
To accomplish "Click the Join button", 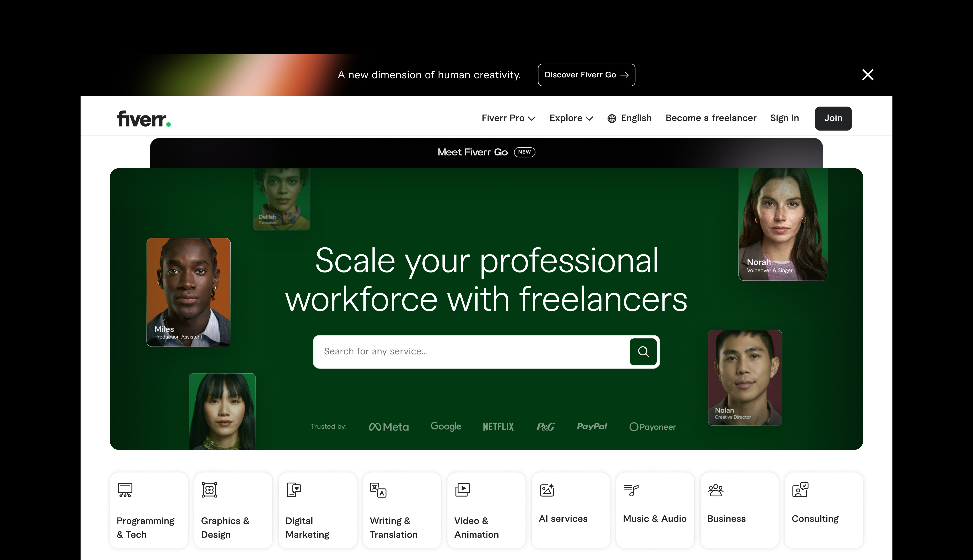I will pos(833,118).
